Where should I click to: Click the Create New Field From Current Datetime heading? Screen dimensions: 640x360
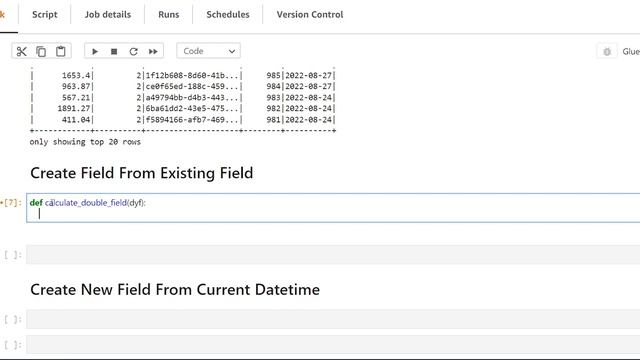click(x=175, y=290)
